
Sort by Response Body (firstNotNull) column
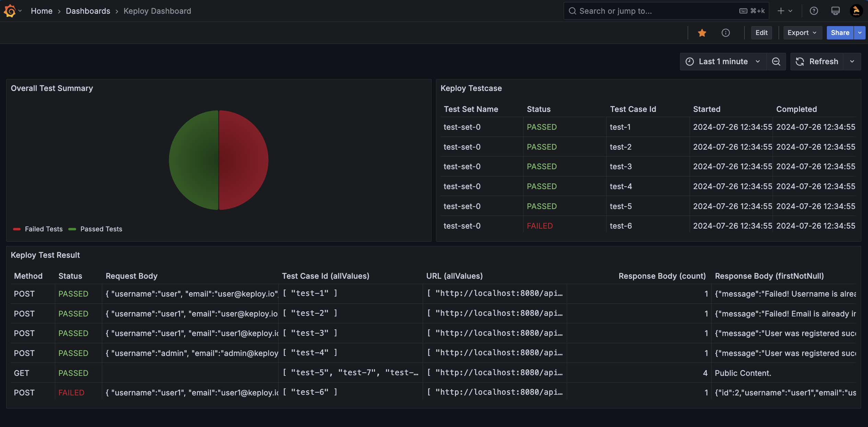[769, 276]
